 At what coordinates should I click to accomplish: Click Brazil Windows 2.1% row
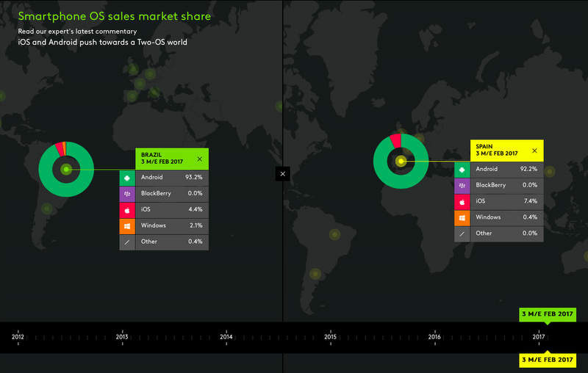(164, 226)
